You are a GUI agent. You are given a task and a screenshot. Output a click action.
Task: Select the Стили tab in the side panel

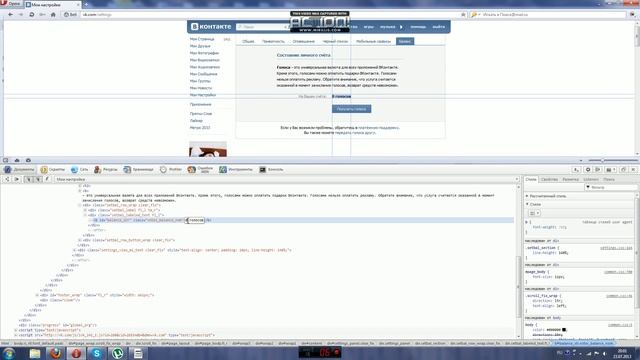pyautogui.click(x=531, y=179)
